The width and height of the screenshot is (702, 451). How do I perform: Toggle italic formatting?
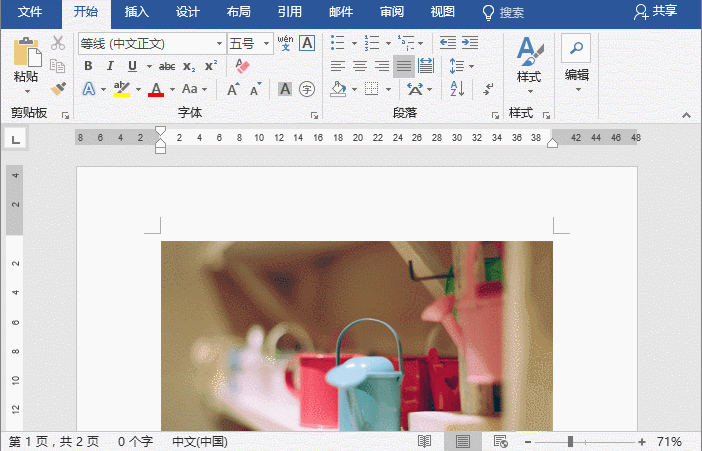110,66
